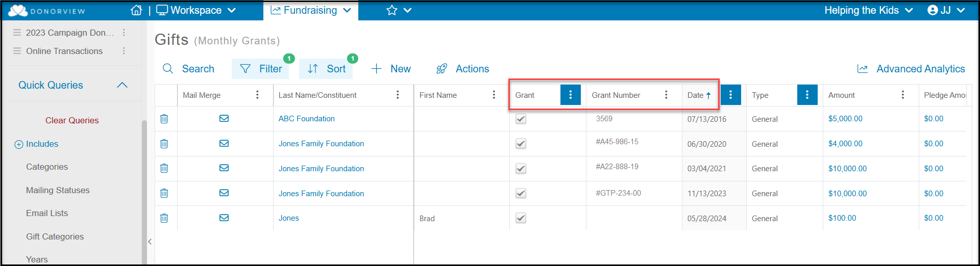Click the DonorView logo
980x266 pixels.
(47, 11)
